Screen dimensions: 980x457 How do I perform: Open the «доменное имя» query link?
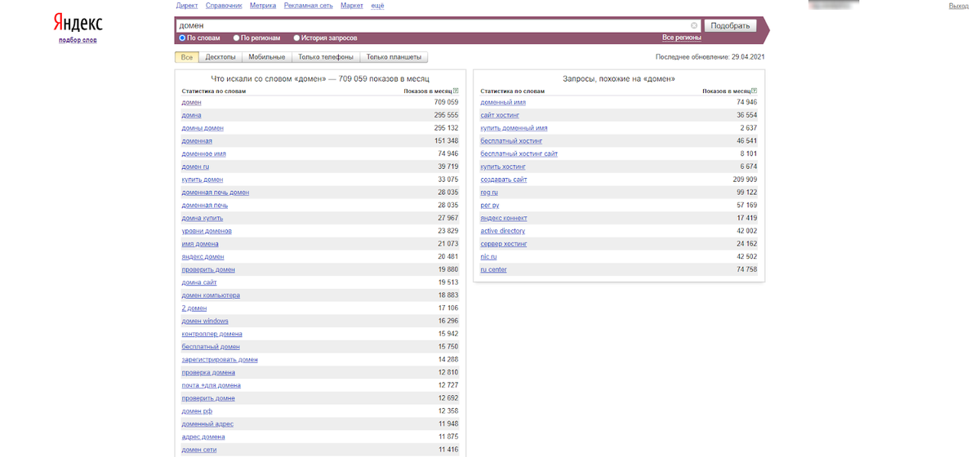tap(203, 153)
